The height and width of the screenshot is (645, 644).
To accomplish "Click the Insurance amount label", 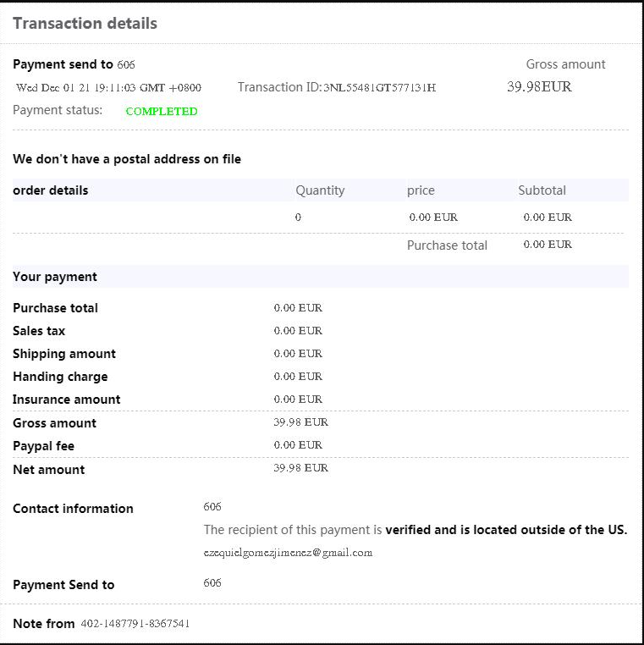I will point(67,400).
